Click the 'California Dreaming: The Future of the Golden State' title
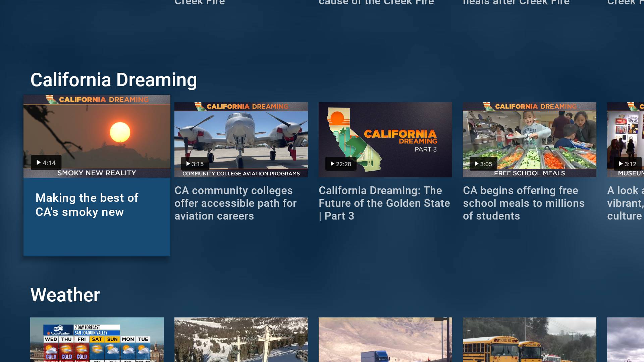 (384, 203)
